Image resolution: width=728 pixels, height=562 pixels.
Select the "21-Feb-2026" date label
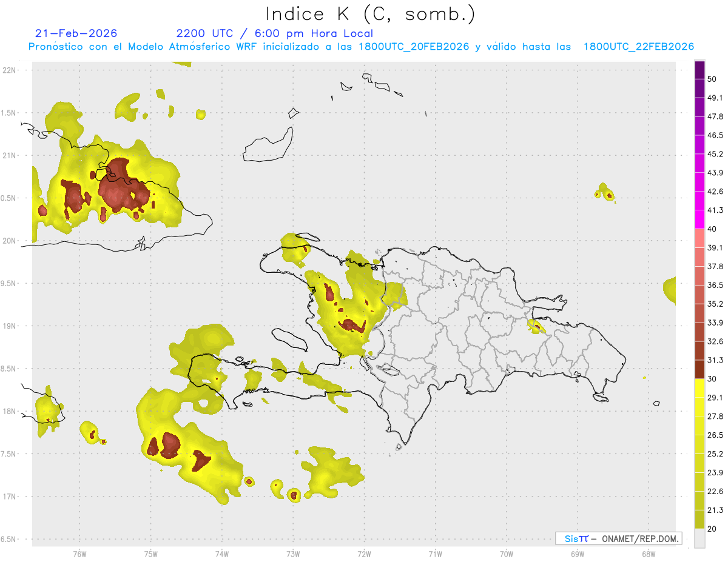pos(76,33)
